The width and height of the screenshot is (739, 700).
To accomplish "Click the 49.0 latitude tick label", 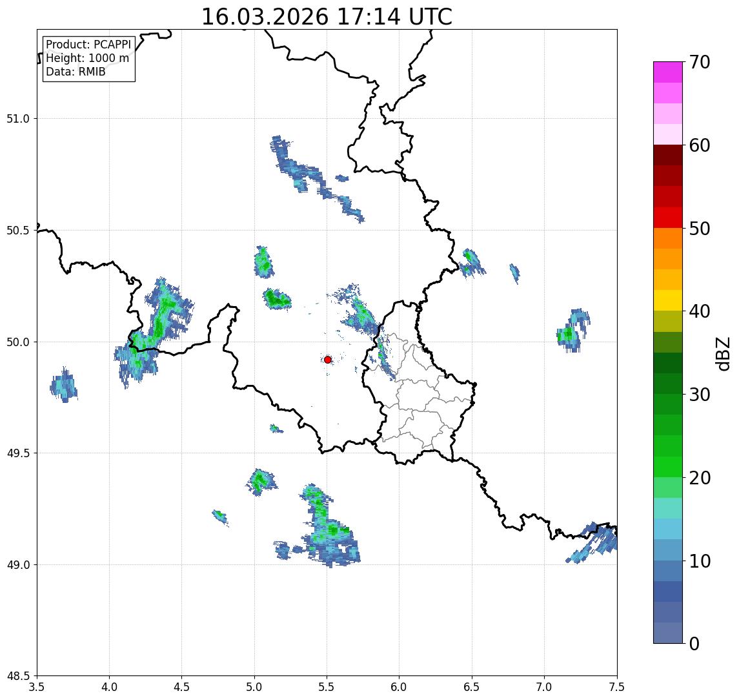I will (x=18, y=564).
